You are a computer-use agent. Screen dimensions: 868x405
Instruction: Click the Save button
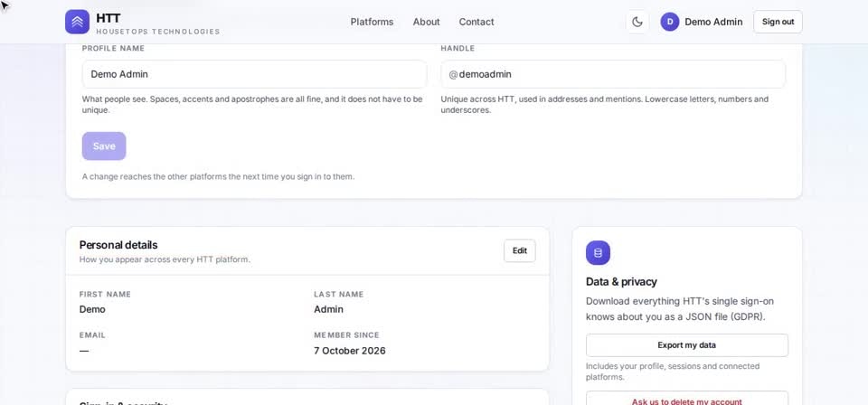pyautogui.click(x=104, y=146)
